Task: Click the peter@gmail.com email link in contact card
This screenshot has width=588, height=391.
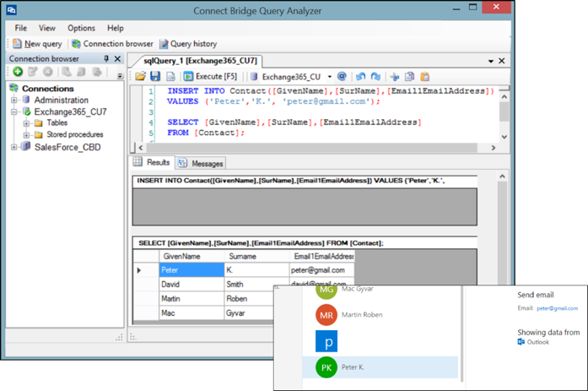Action: tap(557, 308)
